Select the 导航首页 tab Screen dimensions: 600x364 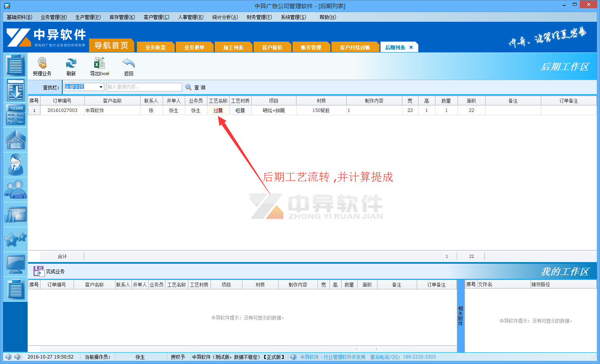point(112,45)
